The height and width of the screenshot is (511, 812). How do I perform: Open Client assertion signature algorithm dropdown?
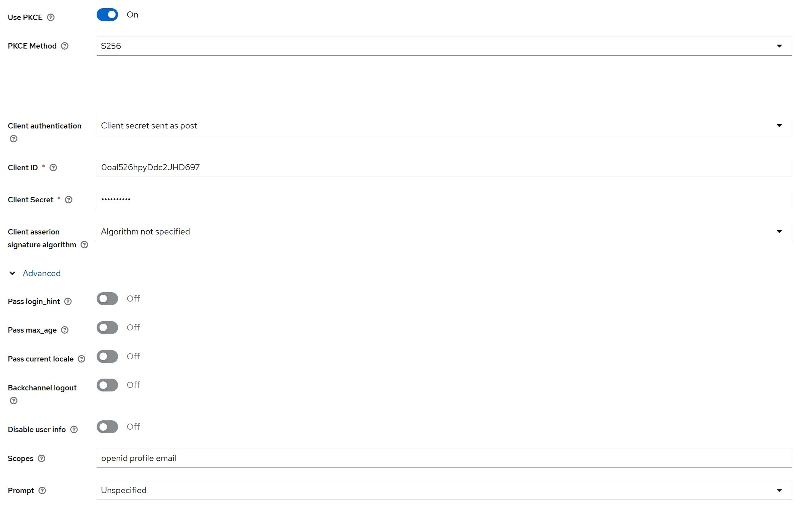coord(444,232)
